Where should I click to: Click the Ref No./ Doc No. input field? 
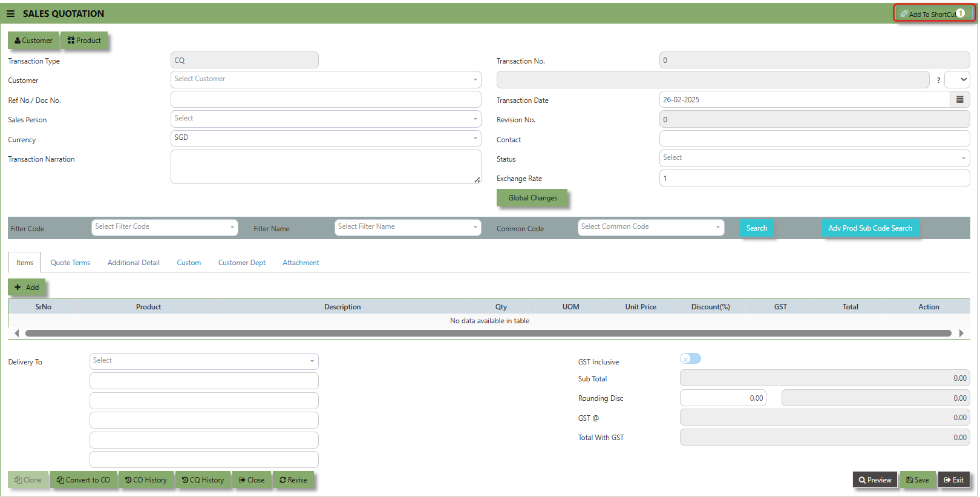coord(325,99)
